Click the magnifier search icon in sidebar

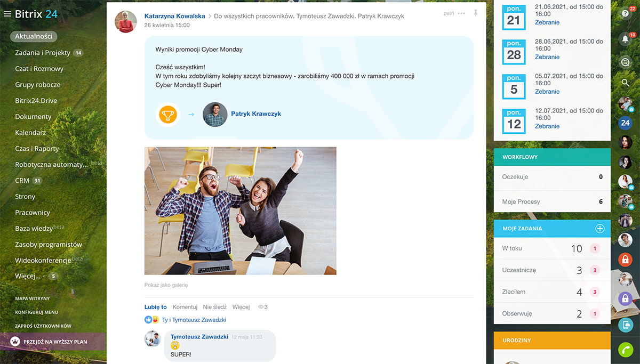click(x=625, y=83)
